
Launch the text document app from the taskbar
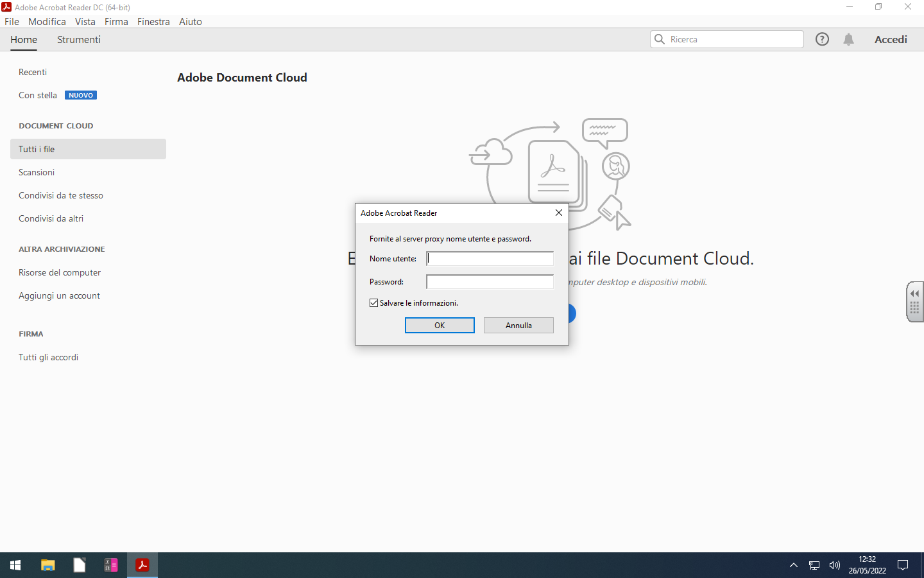pos(78,565)
